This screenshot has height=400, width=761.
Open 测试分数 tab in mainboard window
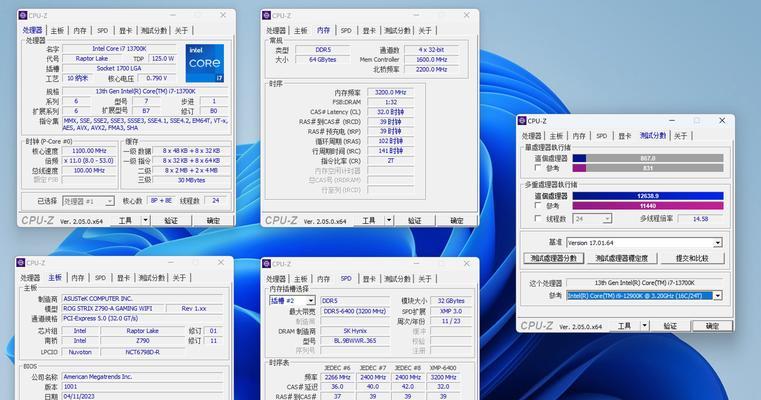coord(152,278)
